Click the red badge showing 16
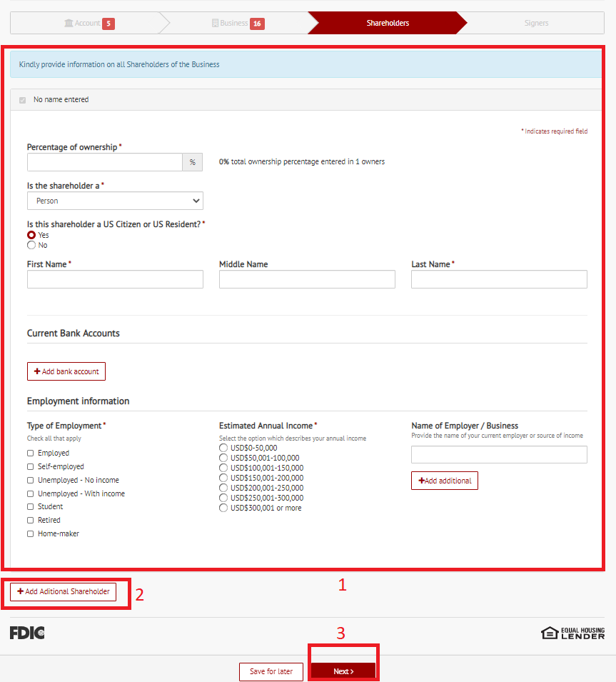Image resolution: width=616 pixels, height=682 pixels. click(257, 24)
